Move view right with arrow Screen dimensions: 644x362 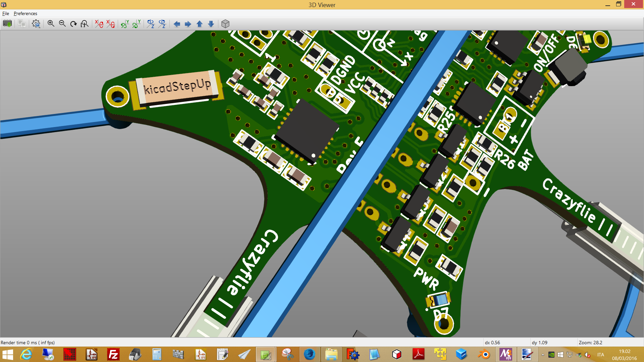click(x=188, y=24)
